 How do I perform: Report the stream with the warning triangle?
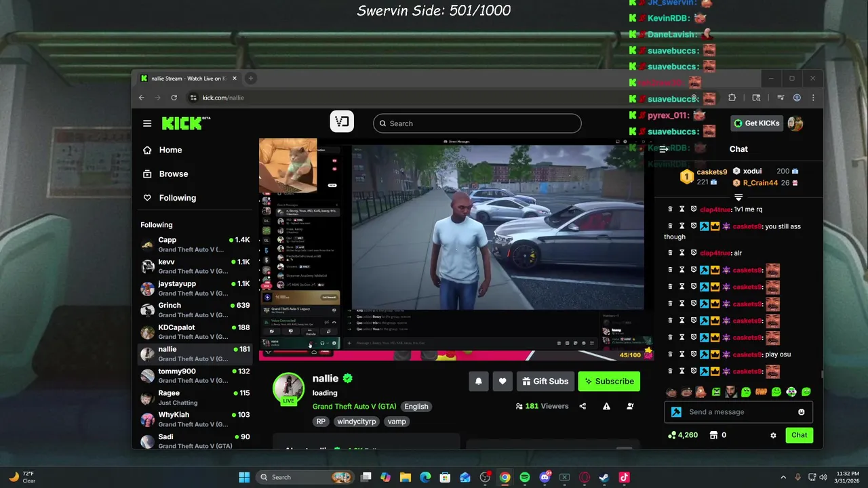[606, 406]
